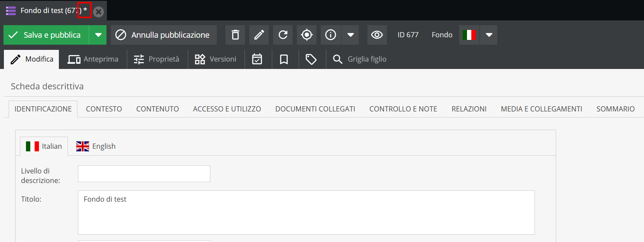Expand the Salva e pubblica dropdown arrow
Image resolution: width=644 pixels, height=242 pixels.
[x=98, y=35]
